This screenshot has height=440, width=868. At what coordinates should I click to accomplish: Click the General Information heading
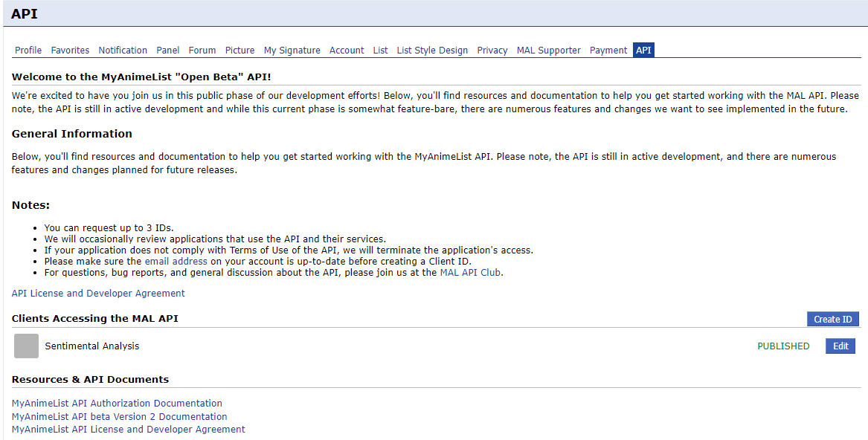coord(72,134)
